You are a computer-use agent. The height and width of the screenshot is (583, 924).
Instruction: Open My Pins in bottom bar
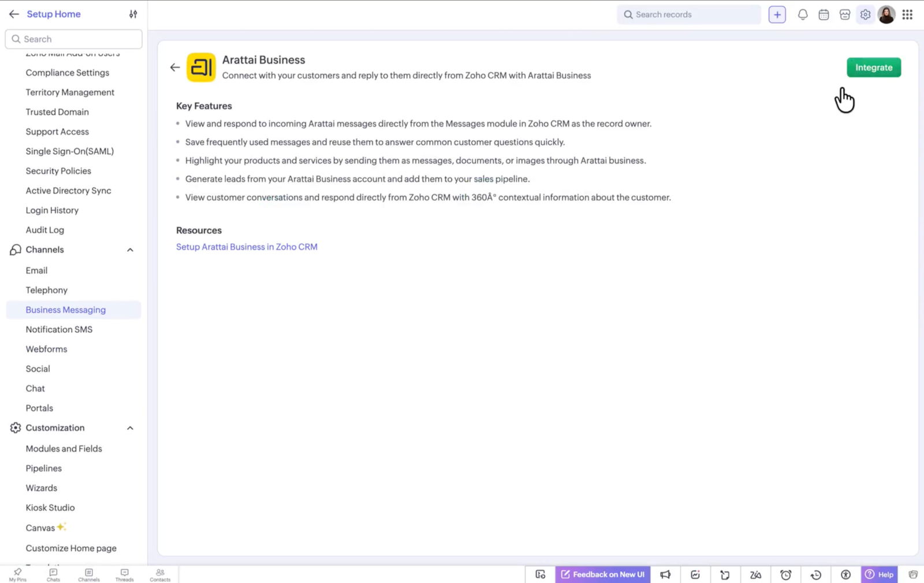18,574
